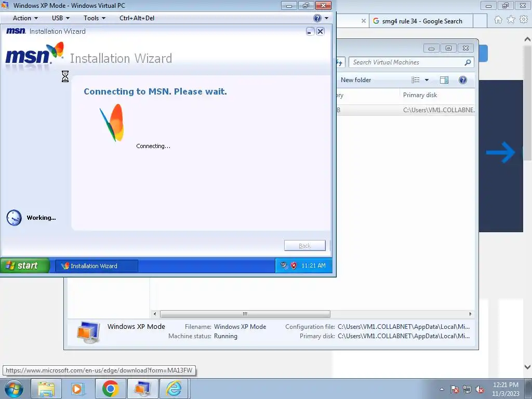This screenshot has height=399, width=532.
Task: Click New folder in Virtual Machines toolbar
Action: 355,80
